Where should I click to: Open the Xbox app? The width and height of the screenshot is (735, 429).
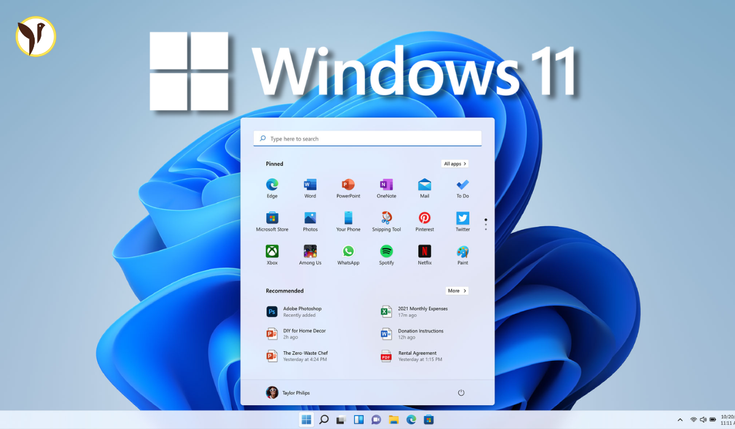pyautogui.click(x=272, y=255)
